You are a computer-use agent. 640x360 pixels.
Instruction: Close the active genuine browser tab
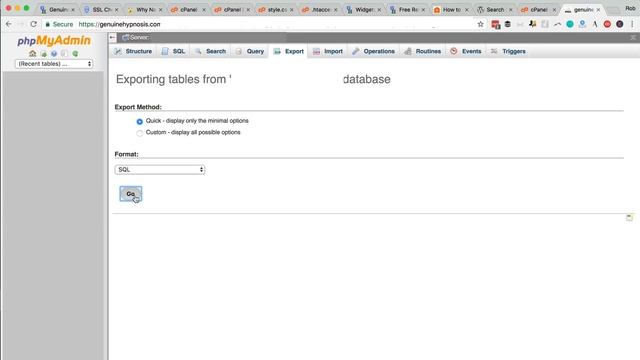coord(598,9)
